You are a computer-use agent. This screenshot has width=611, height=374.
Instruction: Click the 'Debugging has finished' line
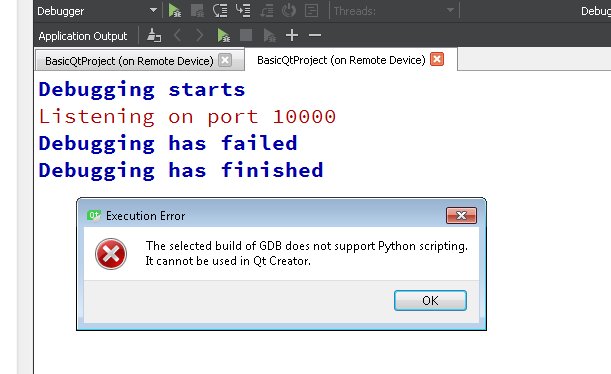coord(181,171)
